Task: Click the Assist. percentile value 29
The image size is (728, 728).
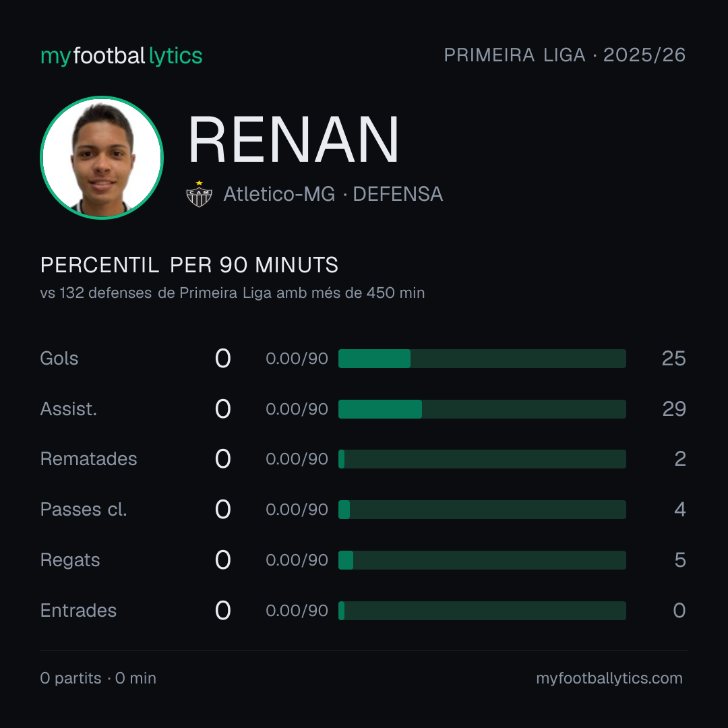Action: click(x=673, y=409)
